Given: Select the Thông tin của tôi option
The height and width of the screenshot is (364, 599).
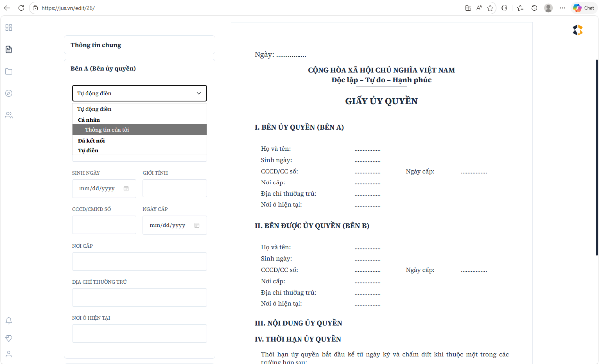Looking at the screenshot, I should coord(139,129).
